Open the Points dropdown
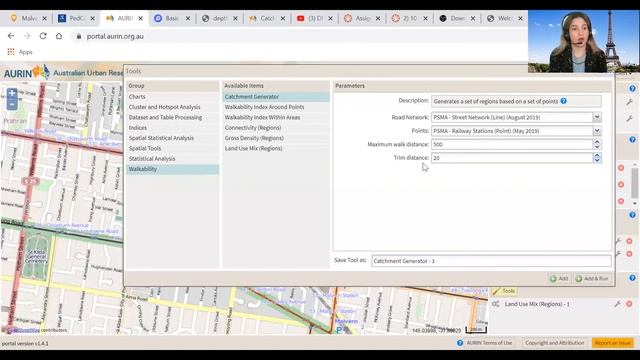Image resolution: width=640 pixels, height=360 pixels. coord(597,131)
